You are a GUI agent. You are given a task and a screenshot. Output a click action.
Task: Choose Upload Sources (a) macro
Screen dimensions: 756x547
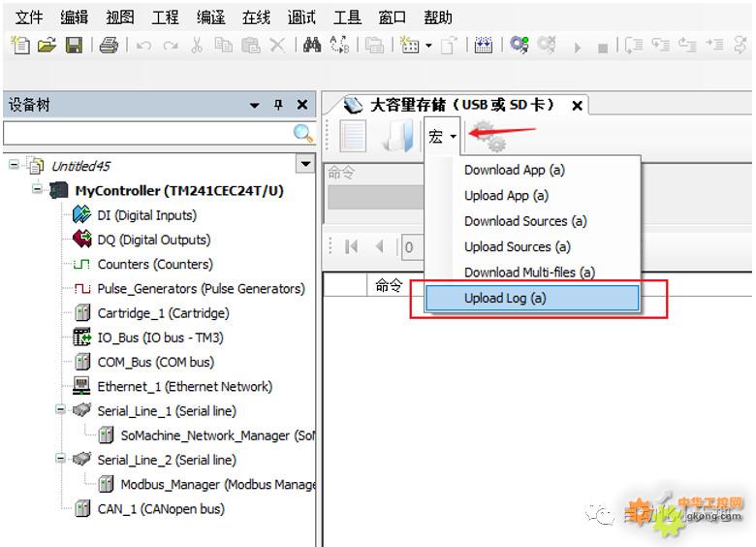532,246
